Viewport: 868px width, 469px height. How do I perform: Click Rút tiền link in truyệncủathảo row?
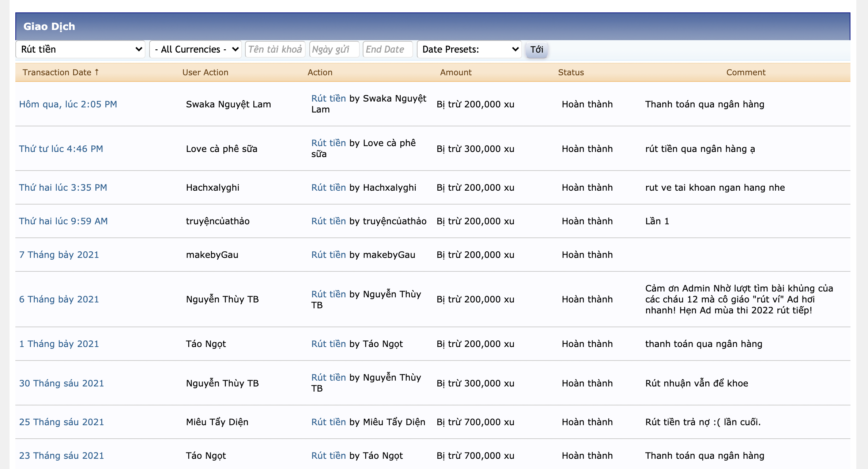(328, 221)
